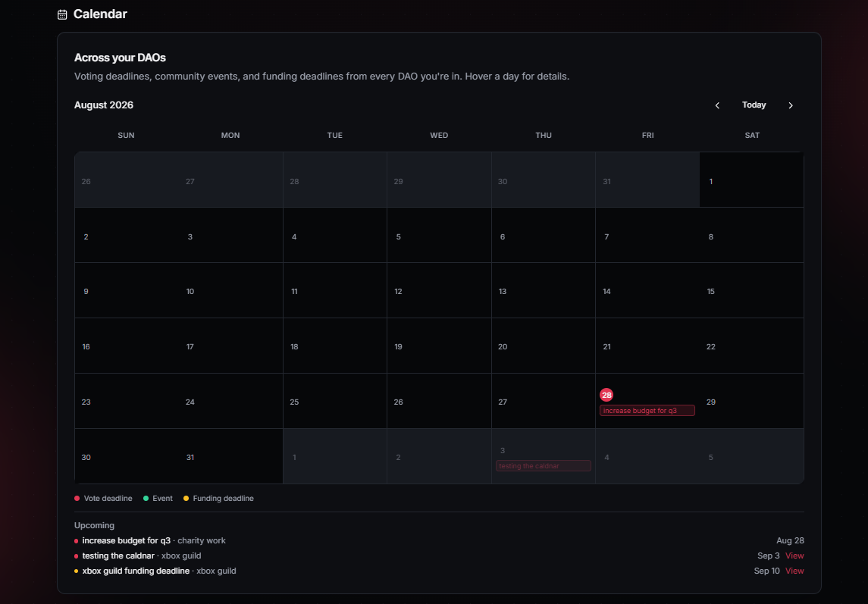Select August 26 in the calendar

click(x=439, y=402)
